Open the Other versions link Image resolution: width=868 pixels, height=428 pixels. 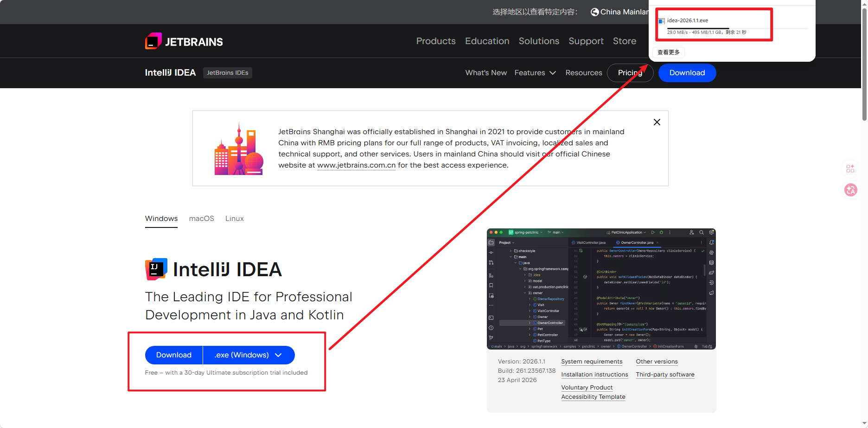click(657, 362)
